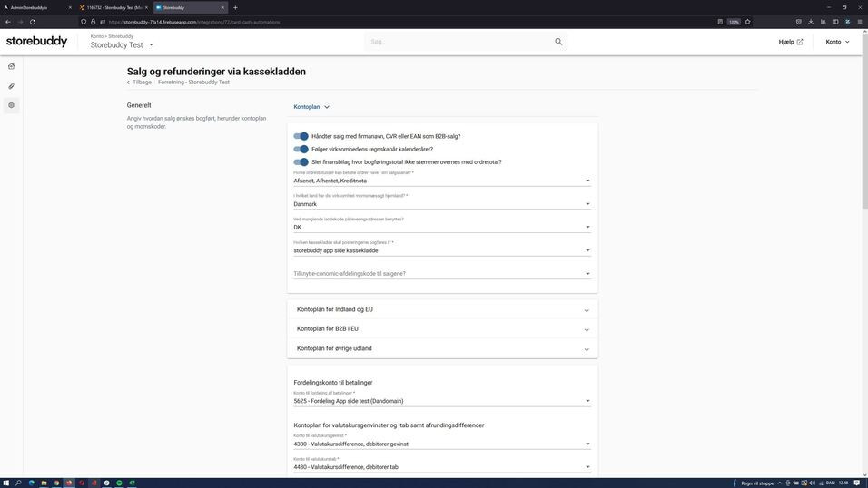Expand 'Kontoplan for Indland og EU' section

click(x=442, y=310)
